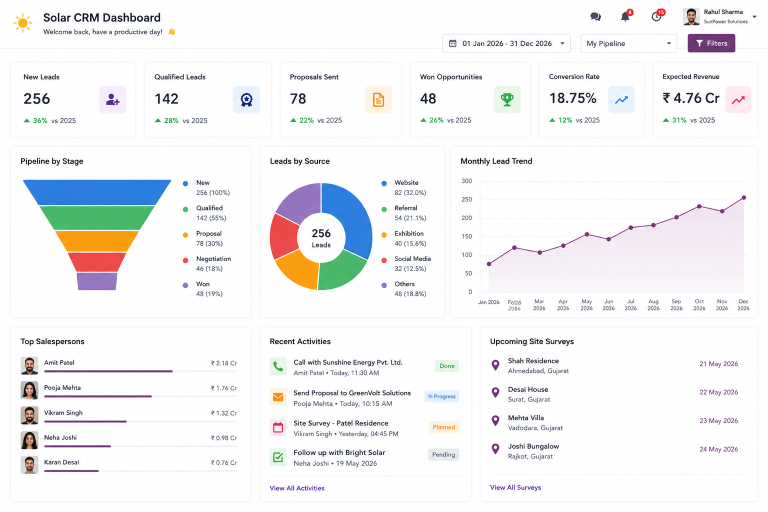Screen dimensions: 768x512
Task: Click Vikram Singh's avatar
Action: tap(29, 415)
